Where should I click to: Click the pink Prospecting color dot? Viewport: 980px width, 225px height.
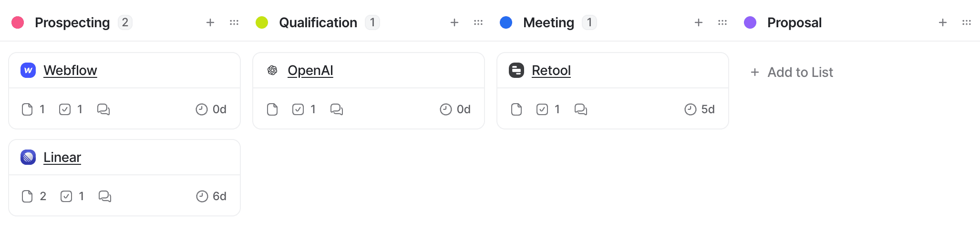click(18, 22)
